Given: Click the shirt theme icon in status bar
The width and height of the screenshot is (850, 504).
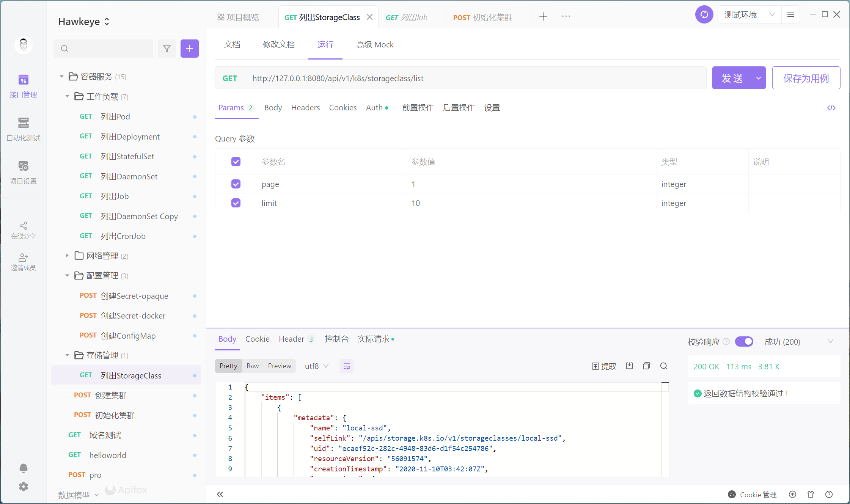Looking at the screenshot, I should click(811, 494).
